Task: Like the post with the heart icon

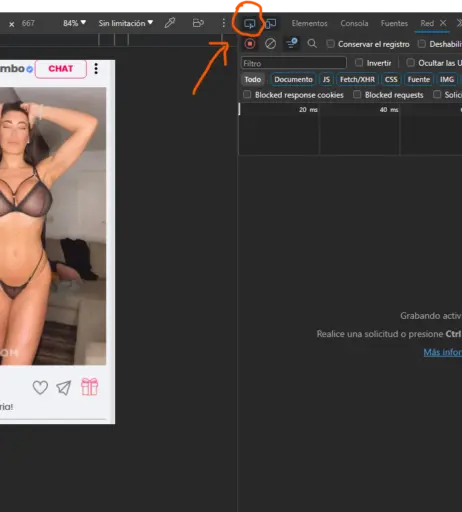Action: [x=40, y=387]
